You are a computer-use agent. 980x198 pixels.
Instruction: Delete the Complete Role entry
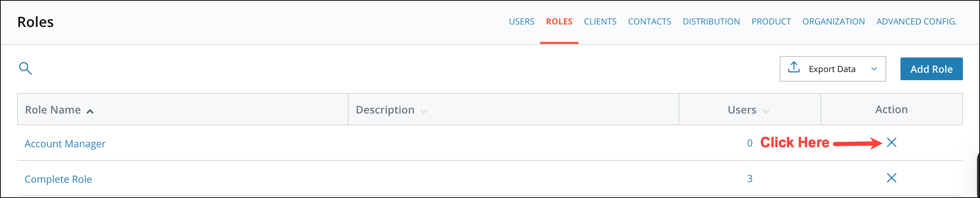[x=891, y=178]
